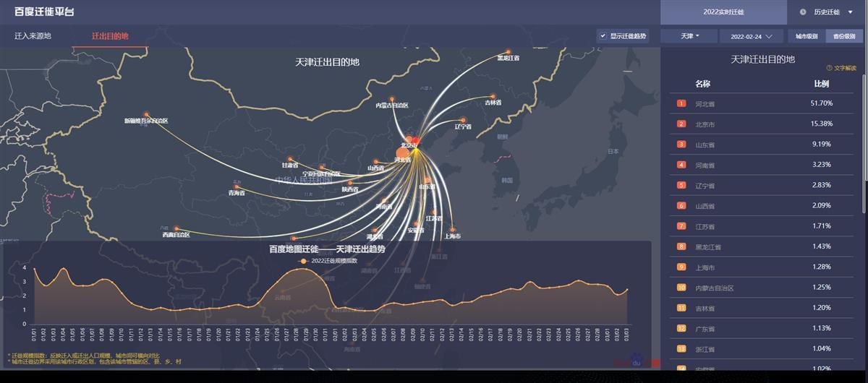Viewport: 868px width, 383px height.
Task: Click the 1.28% ratio for 上海市
Action: (822, 267)
